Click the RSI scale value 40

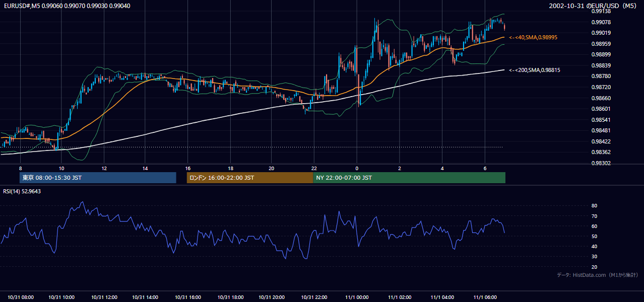click(595, 246)
